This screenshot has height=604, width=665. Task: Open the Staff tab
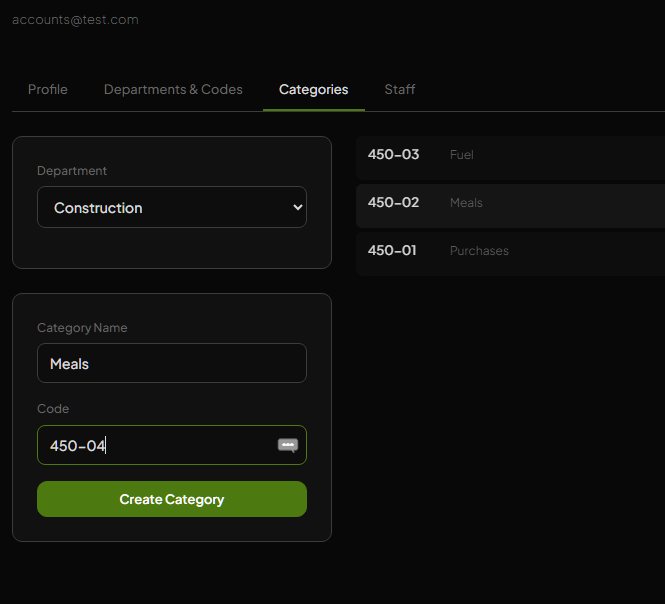tap(400, 89)
